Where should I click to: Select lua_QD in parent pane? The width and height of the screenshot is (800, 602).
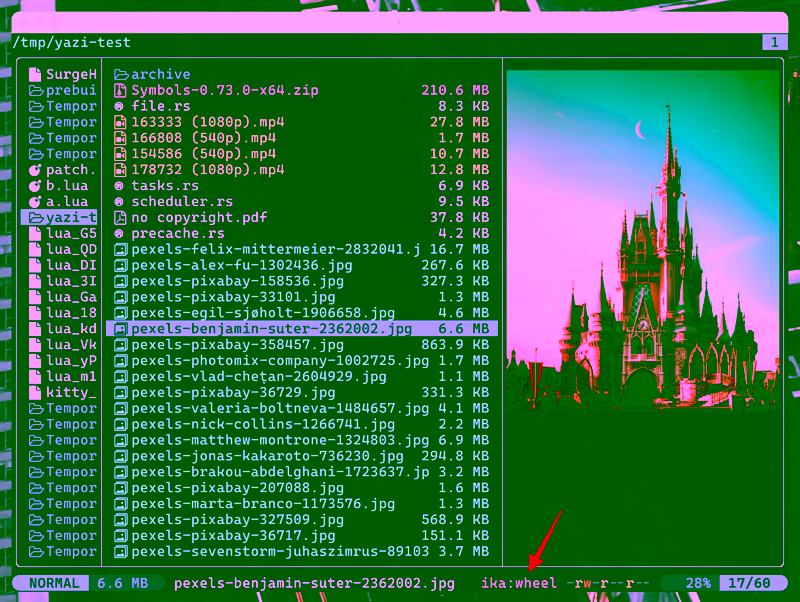click(x=59, y=249)
